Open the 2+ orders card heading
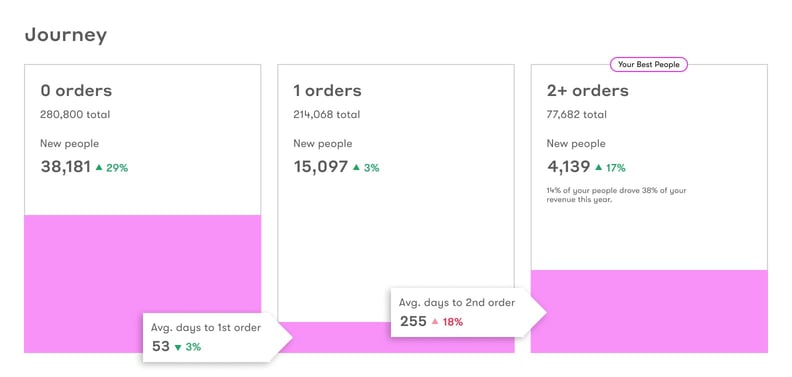 pos(587,91)
